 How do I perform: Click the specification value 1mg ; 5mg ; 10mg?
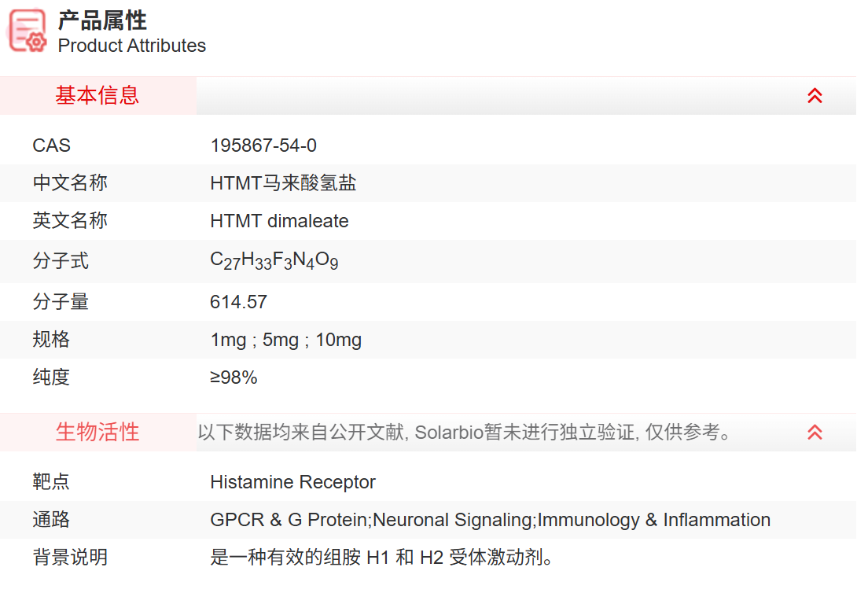pos(285,340)
